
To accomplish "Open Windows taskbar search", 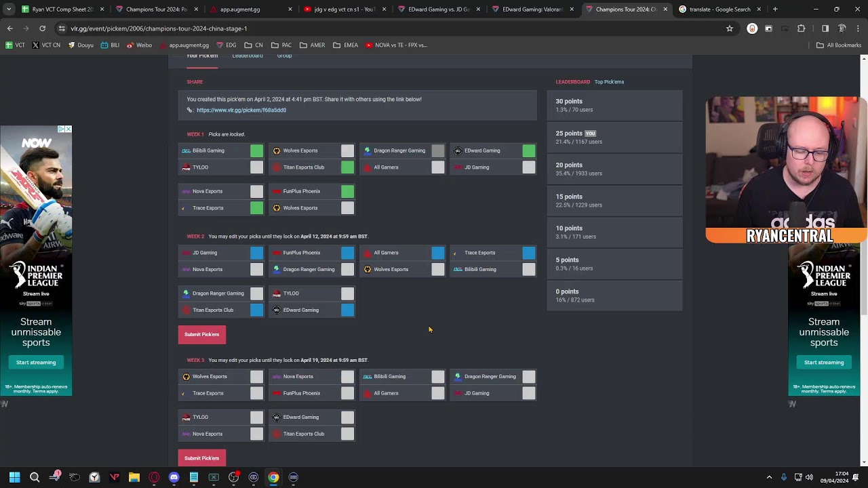I will click(35, 477).
